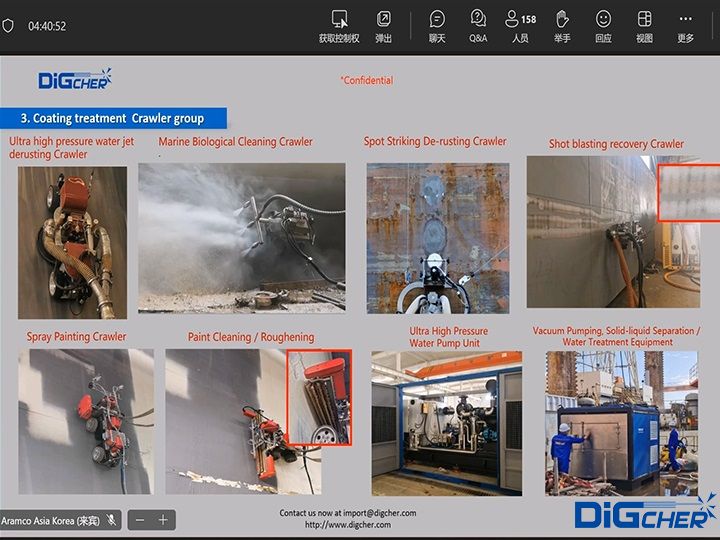
Task: Click the http://www.digcher.com link
Action: click(347, 525)
